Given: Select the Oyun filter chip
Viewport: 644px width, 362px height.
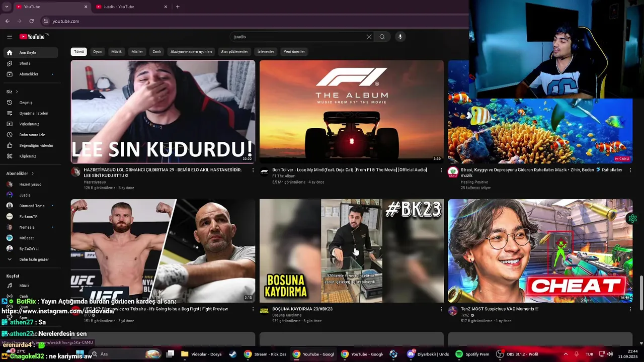Looking at the screenshot, I should (x=97, y=52).
